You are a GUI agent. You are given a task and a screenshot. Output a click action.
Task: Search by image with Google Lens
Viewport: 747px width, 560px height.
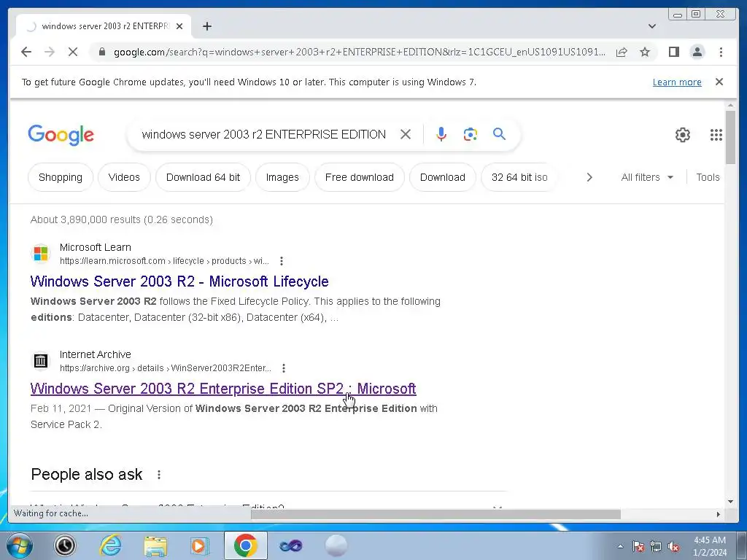click(471, 134)
